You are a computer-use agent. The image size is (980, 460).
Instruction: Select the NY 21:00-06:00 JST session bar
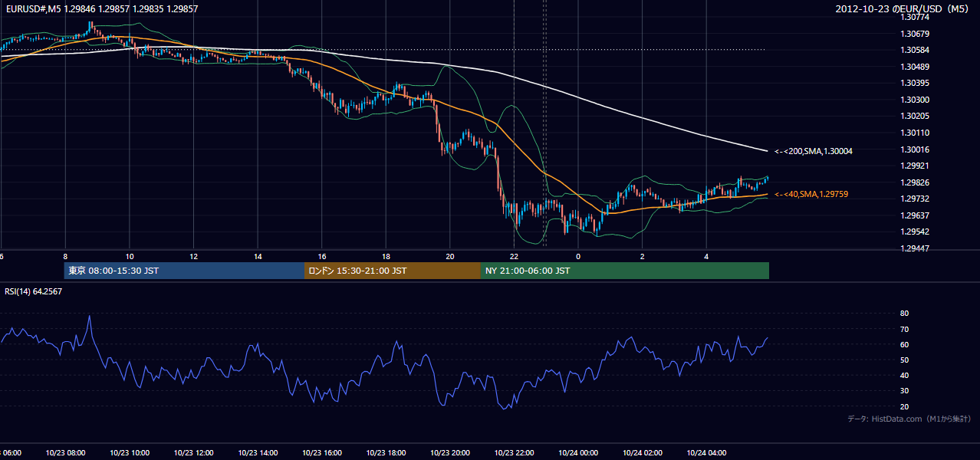click(625, 271)
